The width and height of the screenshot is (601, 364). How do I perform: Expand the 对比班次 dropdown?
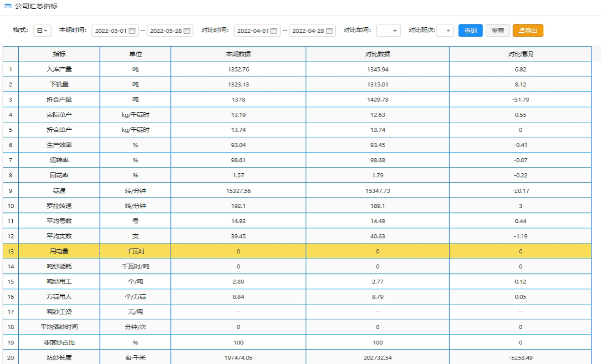click(x=445, y=31)
